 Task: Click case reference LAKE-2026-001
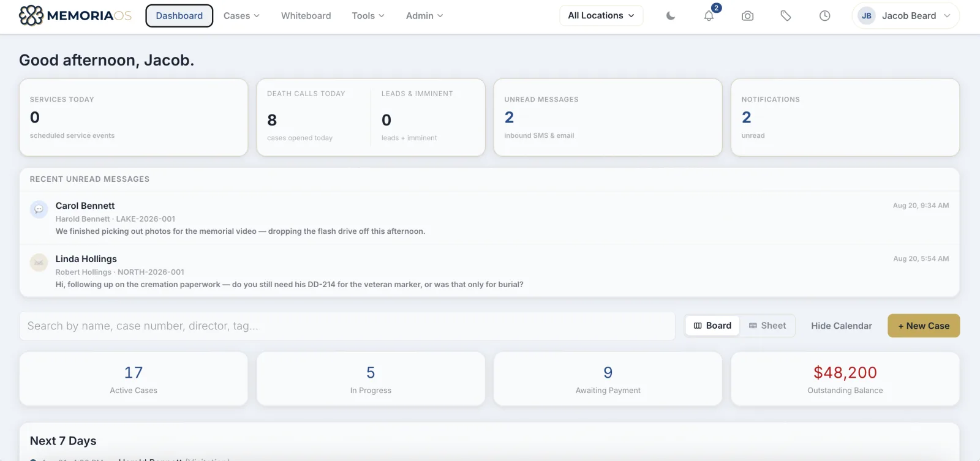(146, 219)
